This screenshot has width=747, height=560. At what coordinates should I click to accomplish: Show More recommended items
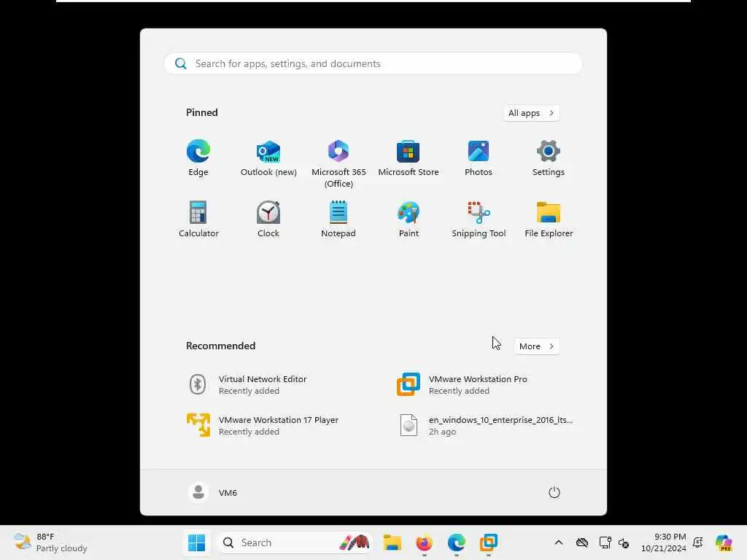[536, 346]
